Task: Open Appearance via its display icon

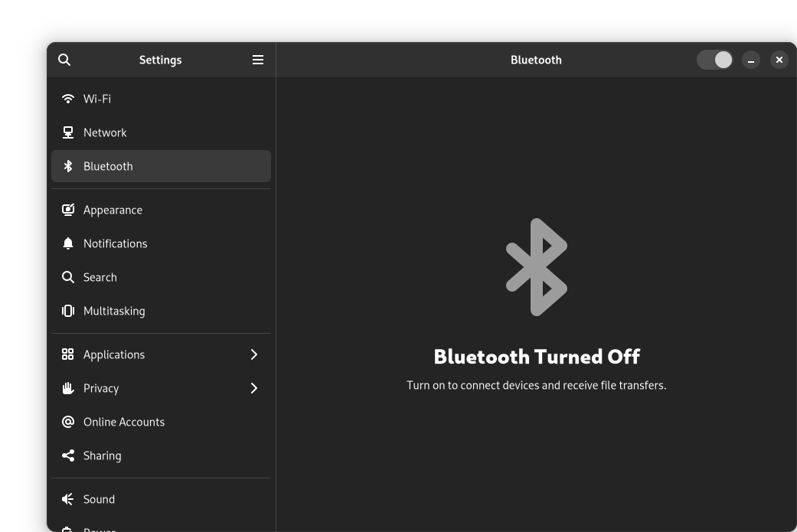Action: 68,210
